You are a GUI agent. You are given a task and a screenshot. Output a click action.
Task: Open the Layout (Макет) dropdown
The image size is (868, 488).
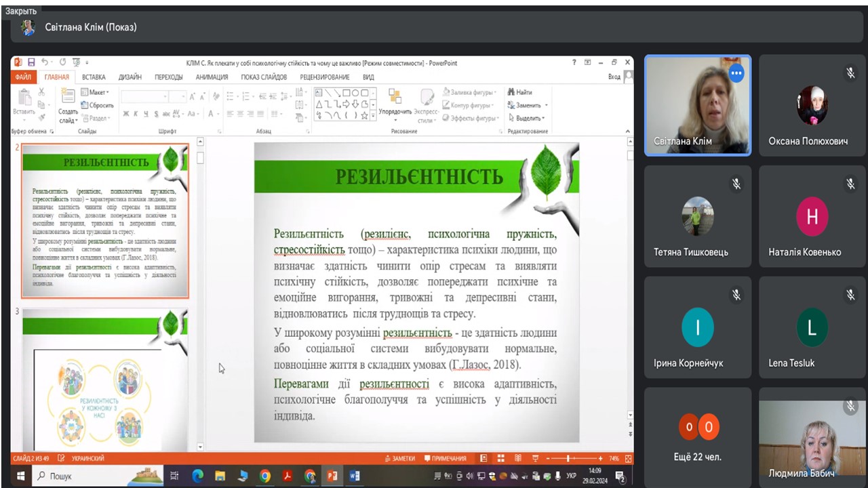coord(96,92)
